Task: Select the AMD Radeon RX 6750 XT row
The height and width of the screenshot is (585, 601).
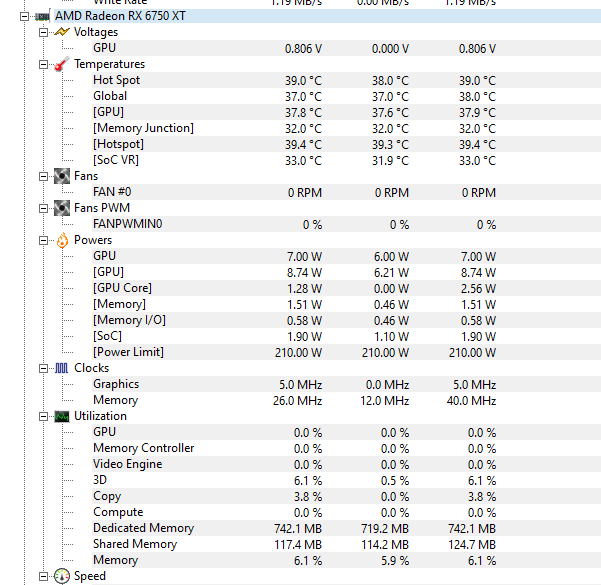Action: (x=327, y=16)
